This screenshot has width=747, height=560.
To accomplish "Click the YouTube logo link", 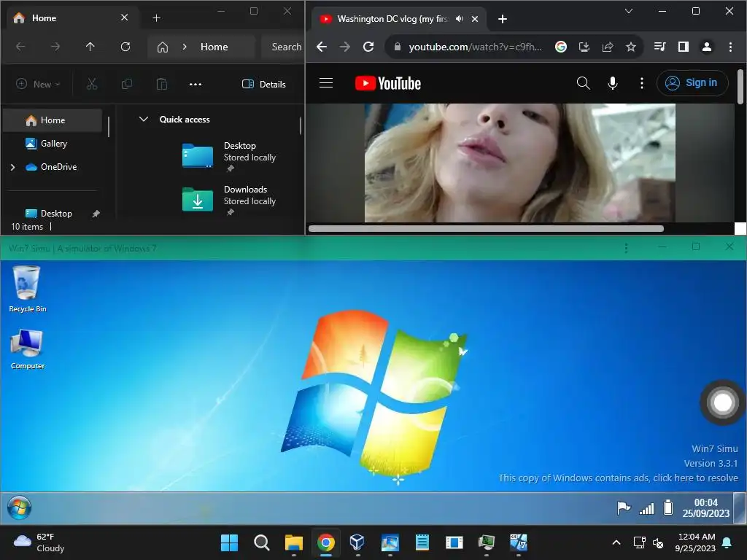I will pyautogui.click(x=388, y=83).
